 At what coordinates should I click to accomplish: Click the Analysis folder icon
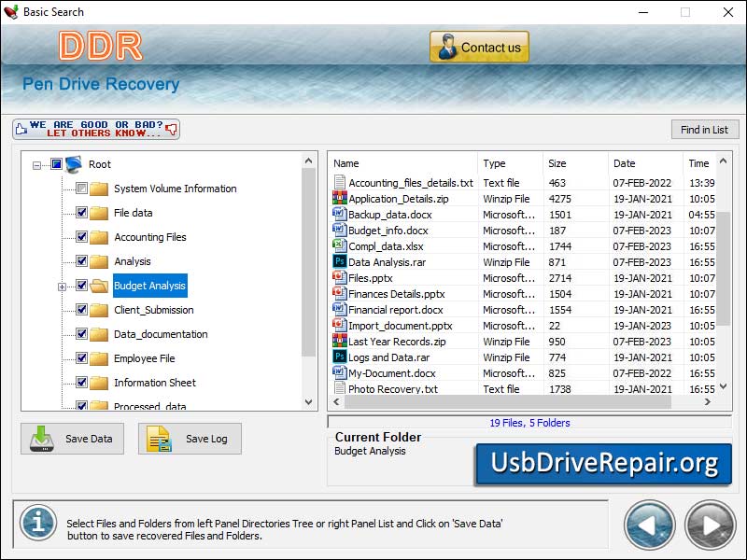[x=99, y=262]
